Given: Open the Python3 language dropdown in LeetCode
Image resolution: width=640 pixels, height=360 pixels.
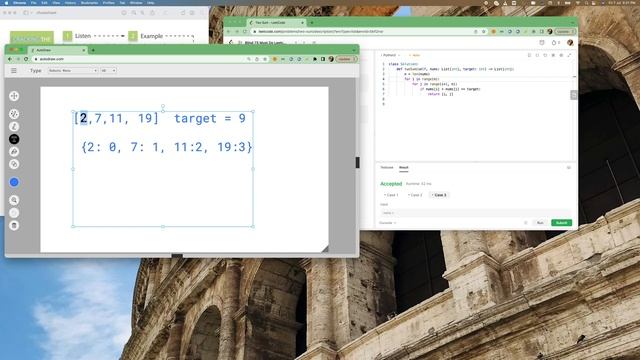Looking at the screenshot, I should (391, 55).
